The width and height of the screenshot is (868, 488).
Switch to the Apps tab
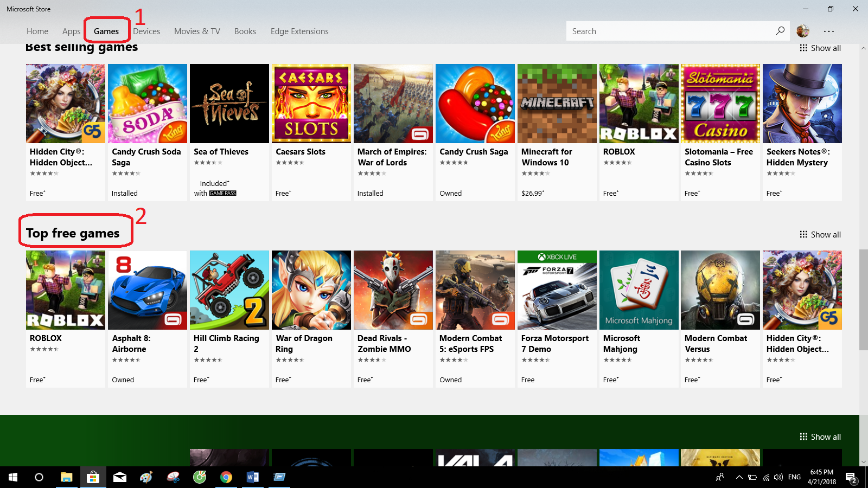pos(71,31)
